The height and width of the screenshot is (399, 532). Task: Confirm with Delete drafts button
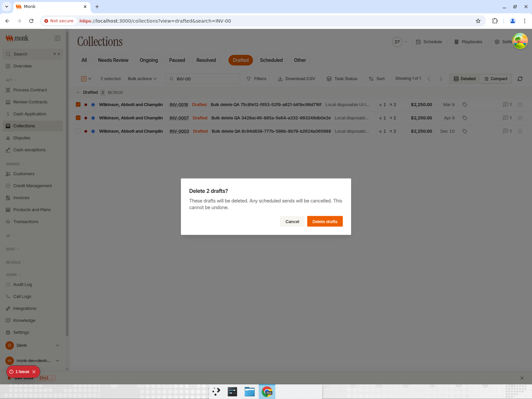pyautogui.click(x=325, y=221)
